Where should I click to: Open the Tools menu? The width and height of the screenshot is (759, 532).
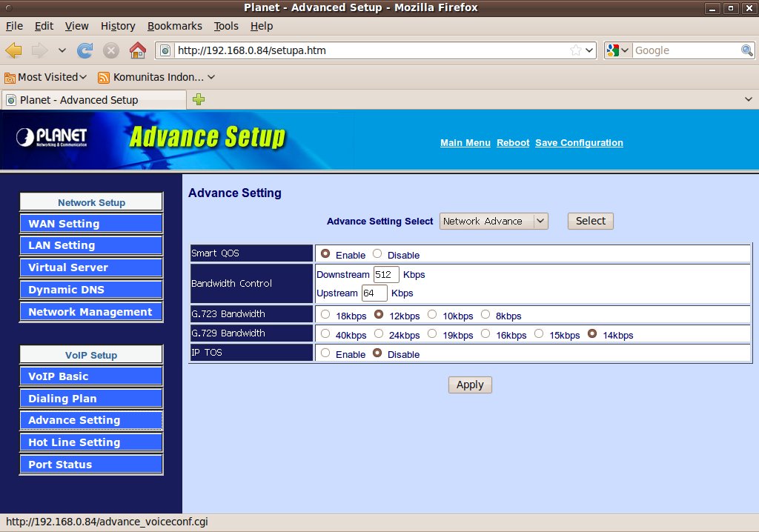[226, 26]
